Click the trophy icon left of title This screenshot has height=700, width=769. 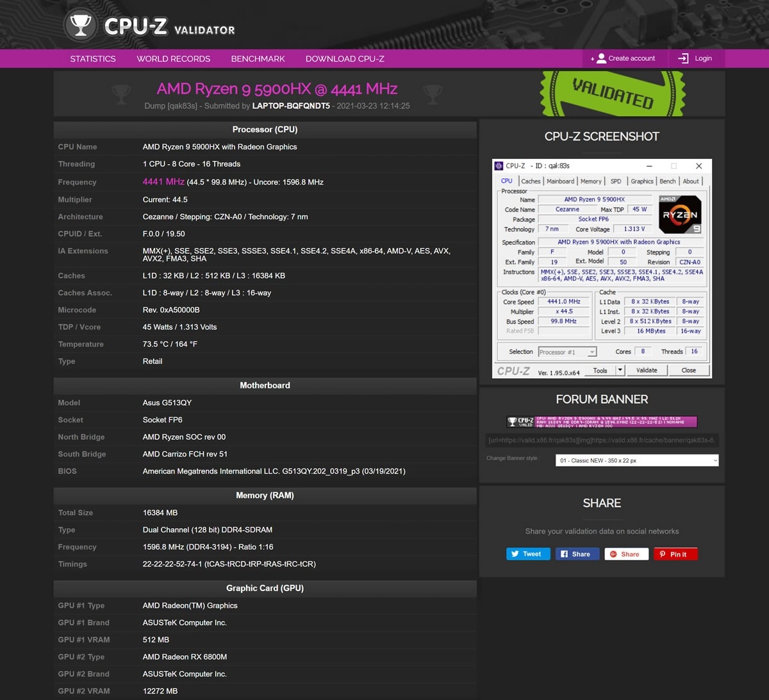point(120,94)
